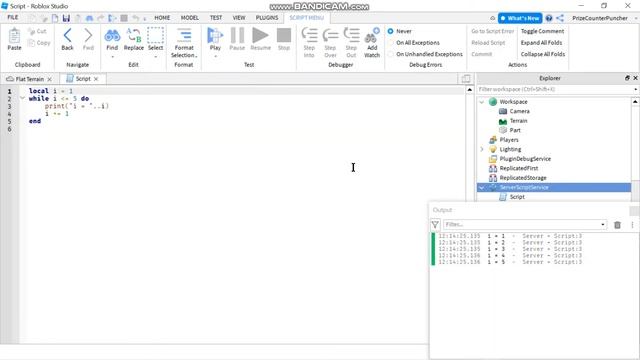Select the Script under ServerScriptService
The width and height of the screenshot is (640, 360).
pos(517,197)
